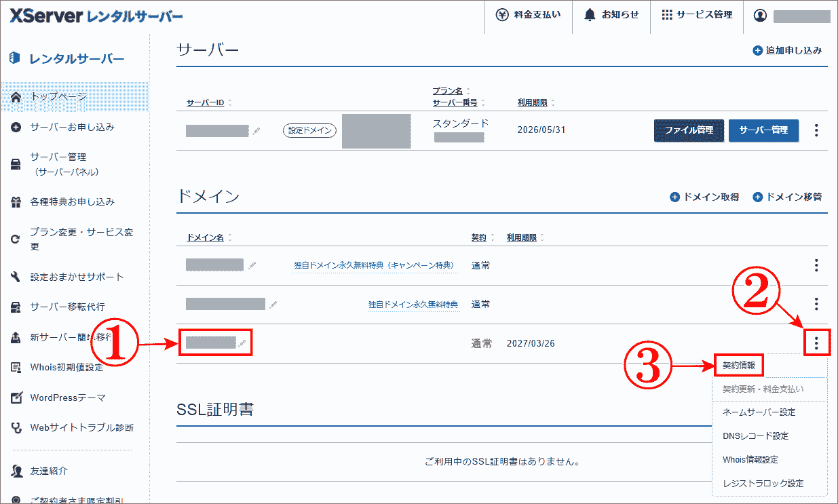Click plus icon of ドメイン移管
The height and width of the screenshot is (504, 838).
[x=758, y=197]
